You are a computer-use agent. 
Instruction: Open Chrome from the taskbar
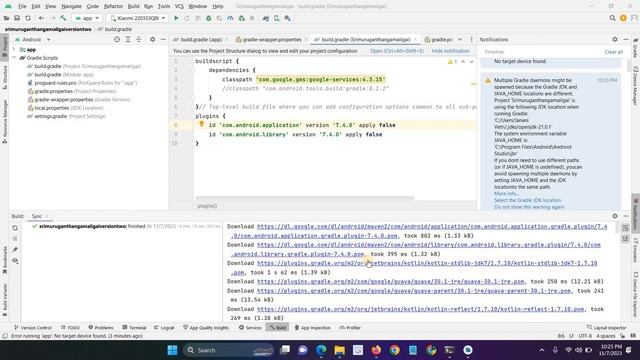(x=394, y=350)
